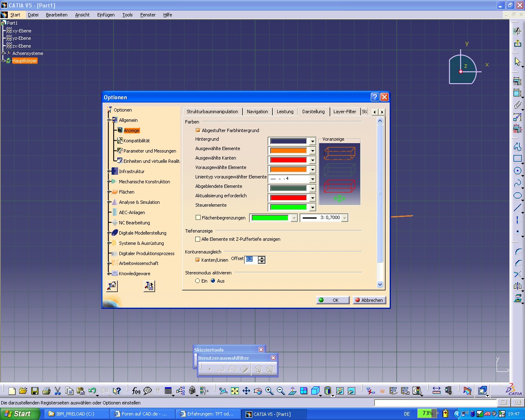Image resolution: width=525 pixels, height=420 pixels.
Task: Click the OK button in Optionen dialog
Action: pos(333,300)
